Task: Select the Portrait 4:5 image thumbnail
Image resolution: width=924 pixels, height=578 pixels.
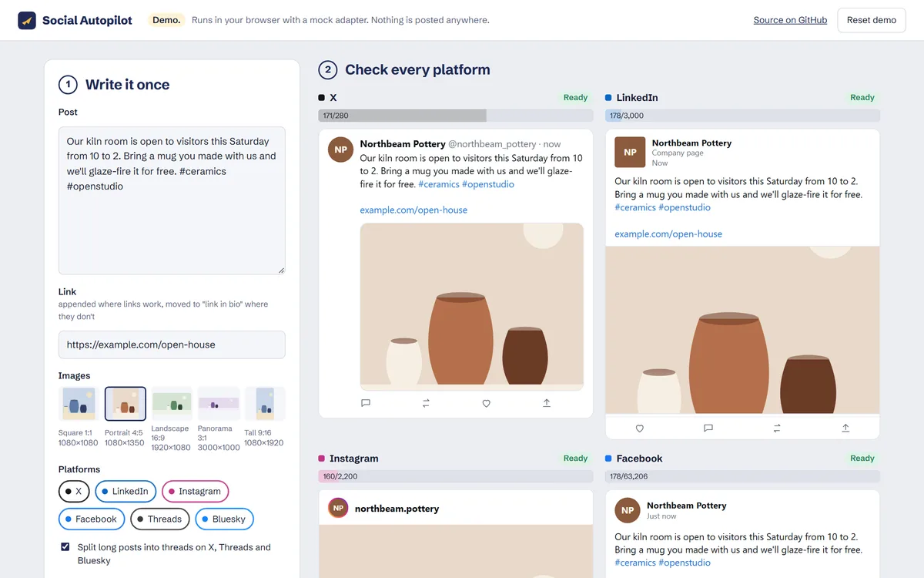Action: 125,404
